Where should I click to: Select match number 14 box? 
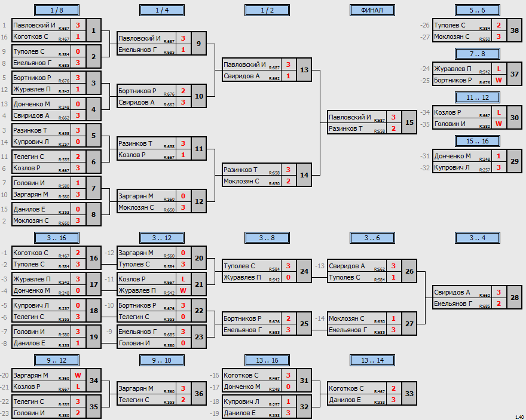click(304, 175)
